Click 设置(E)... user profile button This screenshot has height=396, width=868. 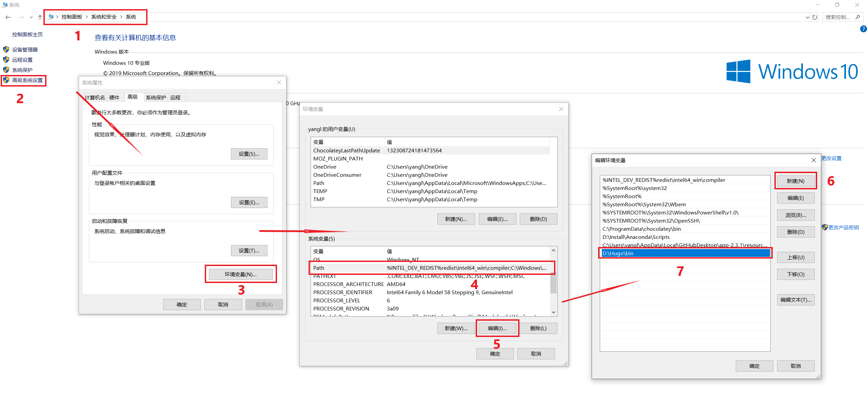[249, 202]
